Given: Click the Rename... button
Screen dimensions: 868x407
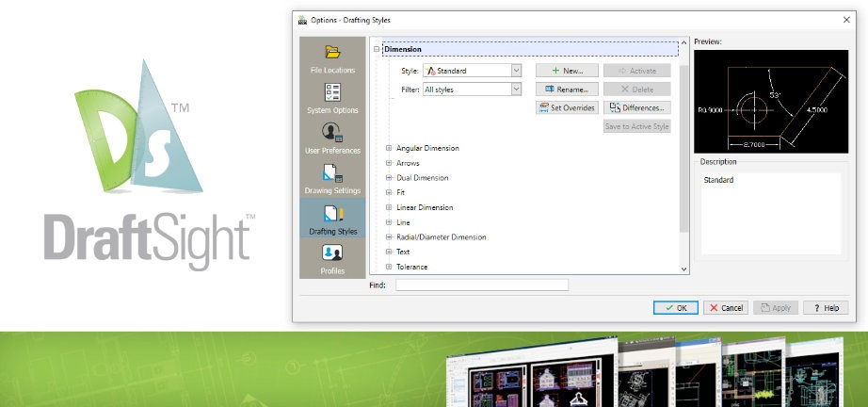Looking at the screenshot, I should pyautogui.click(x=567, y=90).
